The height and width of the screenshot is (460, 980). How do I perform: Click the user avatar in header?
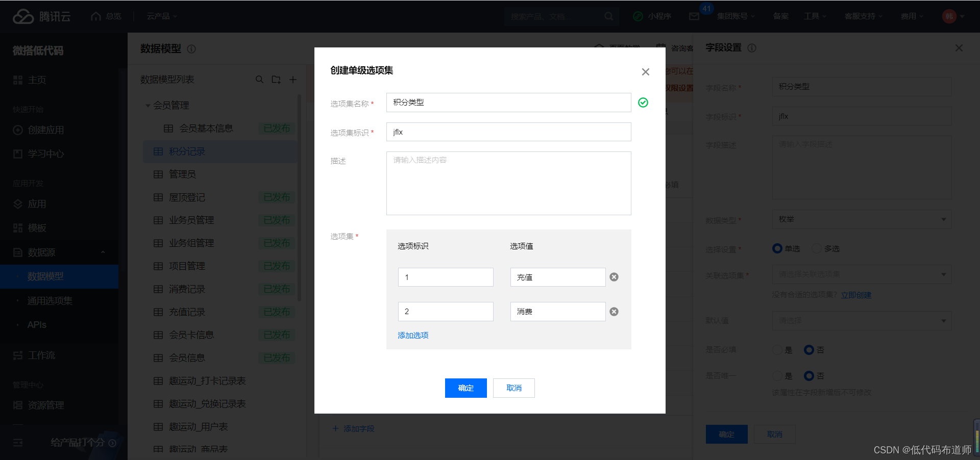(x=949, y=16)
